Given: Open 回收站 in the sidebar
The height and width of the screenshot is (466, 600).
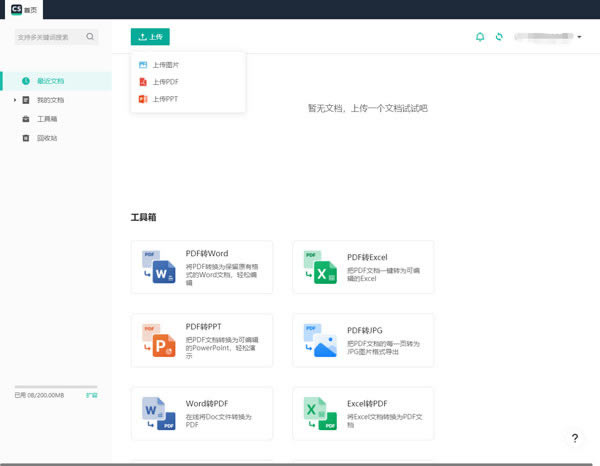Looking at the screenshot, I should pyautogui.click(x=47, y=138).
